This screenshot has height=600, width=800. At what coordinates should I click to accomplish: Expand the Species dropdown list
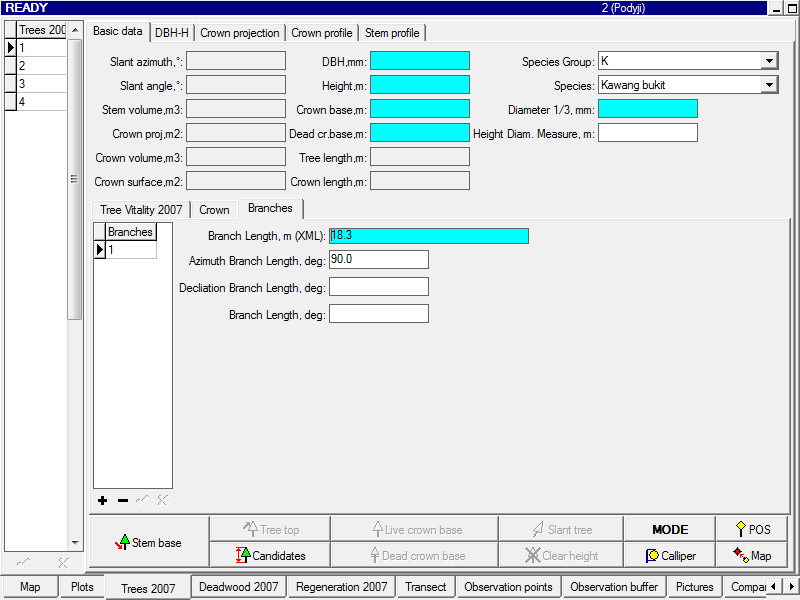point(768,85)
